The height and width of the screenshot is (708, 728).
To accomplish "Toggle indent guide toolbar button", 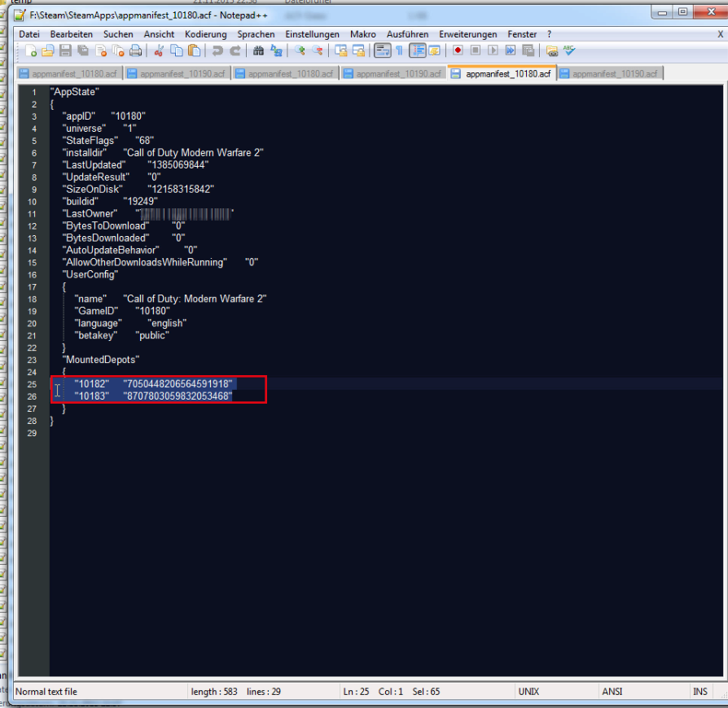I will pyautogui.click(x=418, y=50).
